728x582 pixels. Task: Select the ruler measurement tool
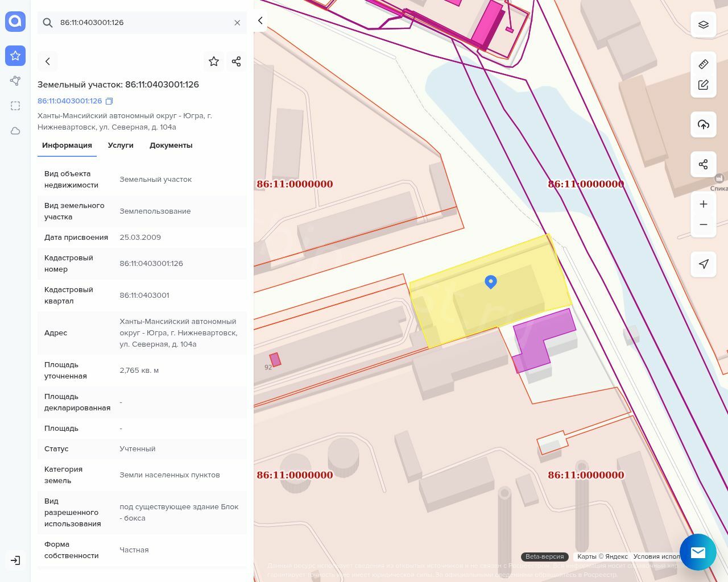(x=704, y=64)
